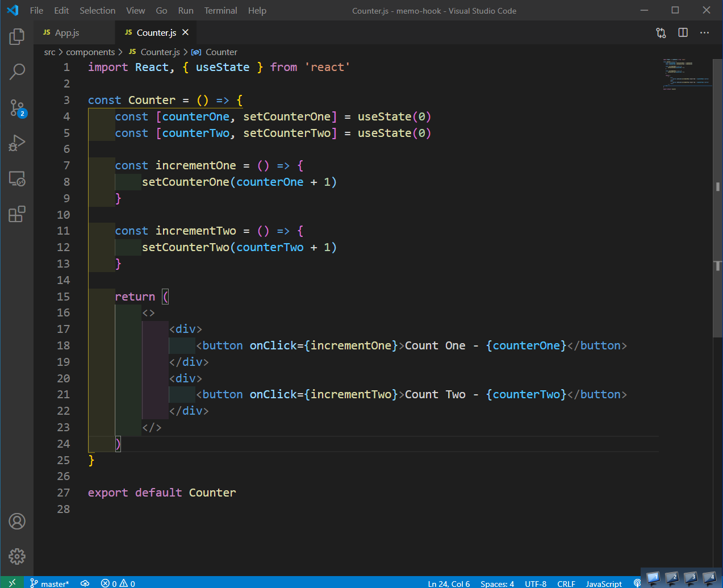Click 'setCounterTwo' call on line 12
723x588 pixels.
pyautogui.click(x=186, y=247)
